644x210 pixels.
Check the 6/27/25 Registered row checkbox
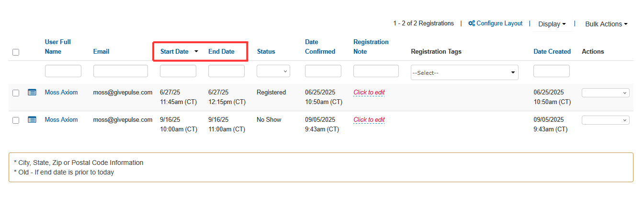point(16,93)
